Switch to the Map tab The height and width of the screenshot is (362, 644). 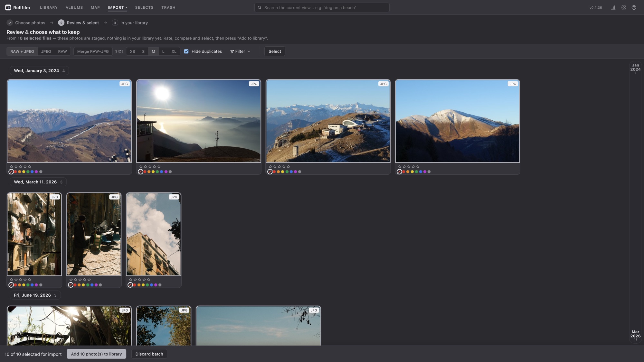click(x=95, y=7)
